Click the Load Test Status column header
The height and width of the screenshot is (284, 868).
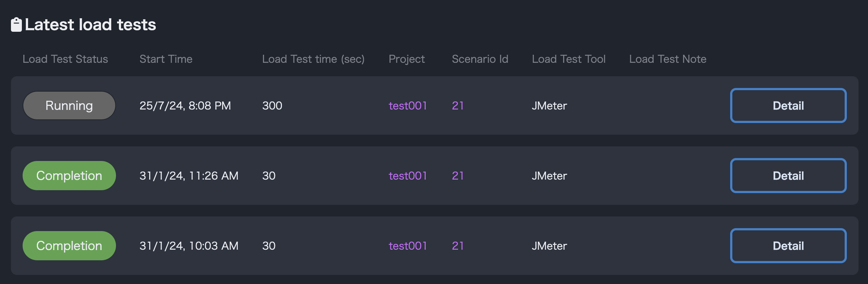[x=65, y=59]
